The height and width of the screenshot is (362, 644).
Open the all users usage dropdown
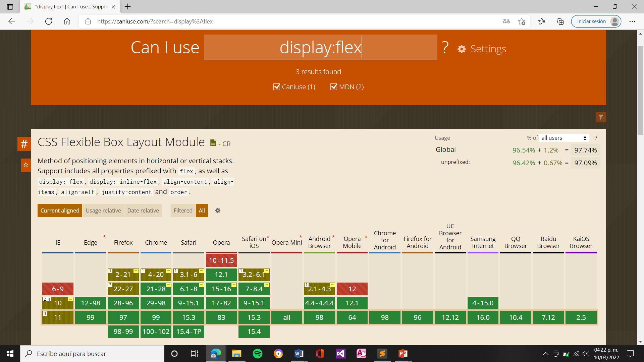(x=564, y=138)
